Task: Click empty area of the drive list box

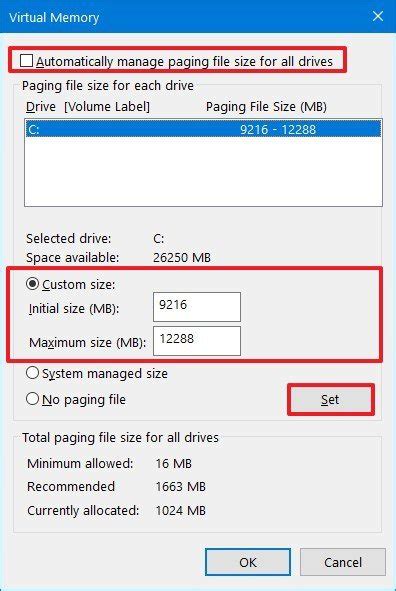Action: tap(203, 172)
